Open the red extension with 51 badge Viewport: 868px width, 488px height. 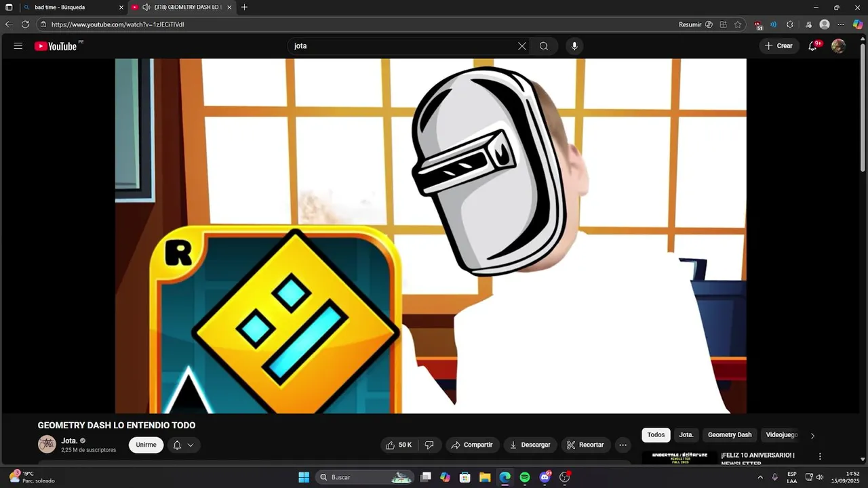tap(758, 25)
